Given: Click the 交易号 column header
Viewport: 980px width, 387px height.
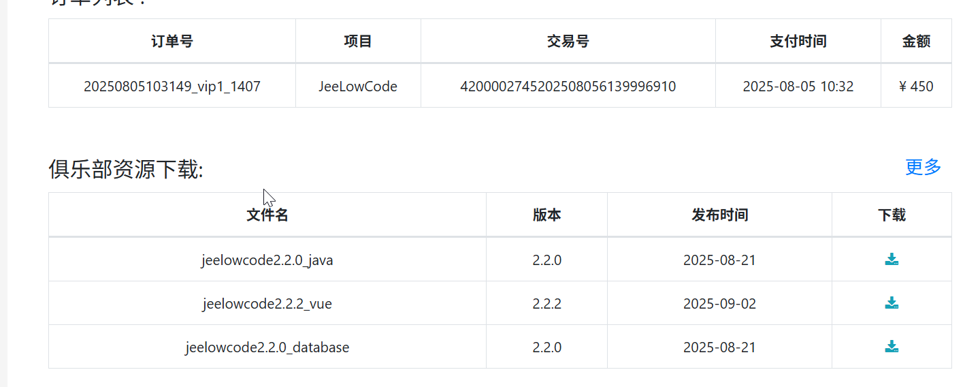Looking at the screenshot, I should point(568,42).
